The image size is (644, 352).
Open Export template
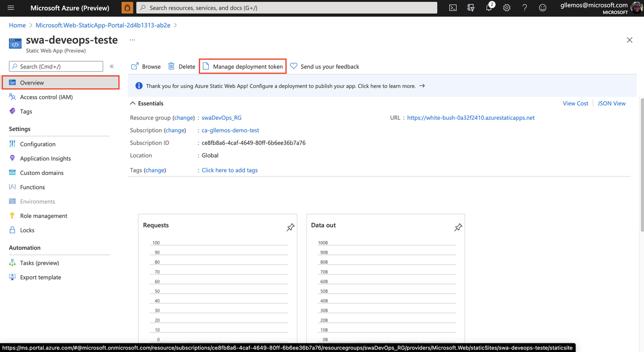click(40, 278)
